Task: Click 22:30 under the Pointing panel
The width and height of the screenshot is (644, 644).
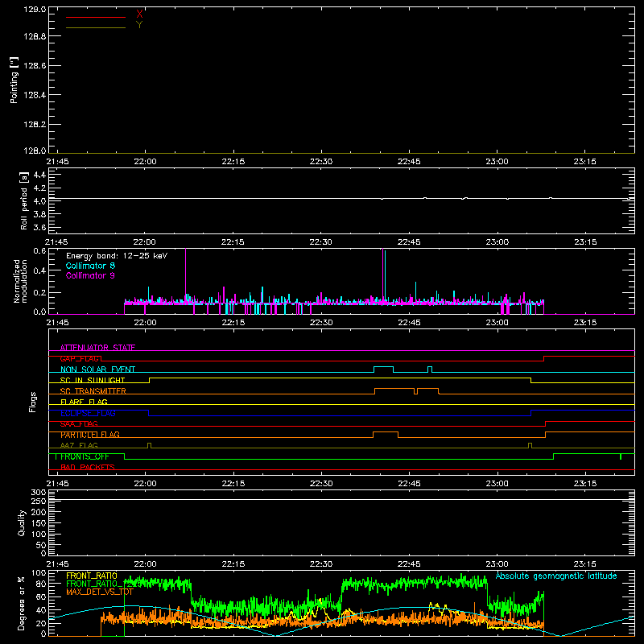Action: (321, 162)
